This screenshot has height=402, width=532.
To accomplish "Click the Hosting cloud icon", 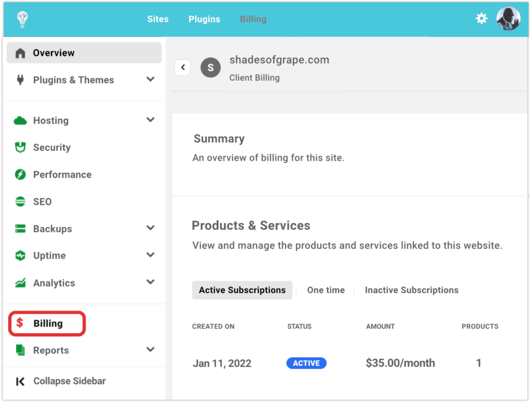I will (20, 120).
